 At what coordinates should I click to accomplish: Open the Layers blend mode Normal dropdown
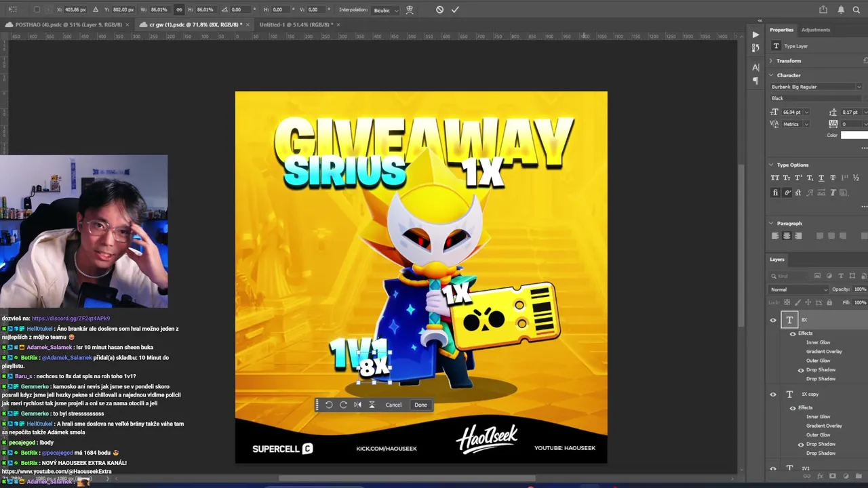coord(799,289)
